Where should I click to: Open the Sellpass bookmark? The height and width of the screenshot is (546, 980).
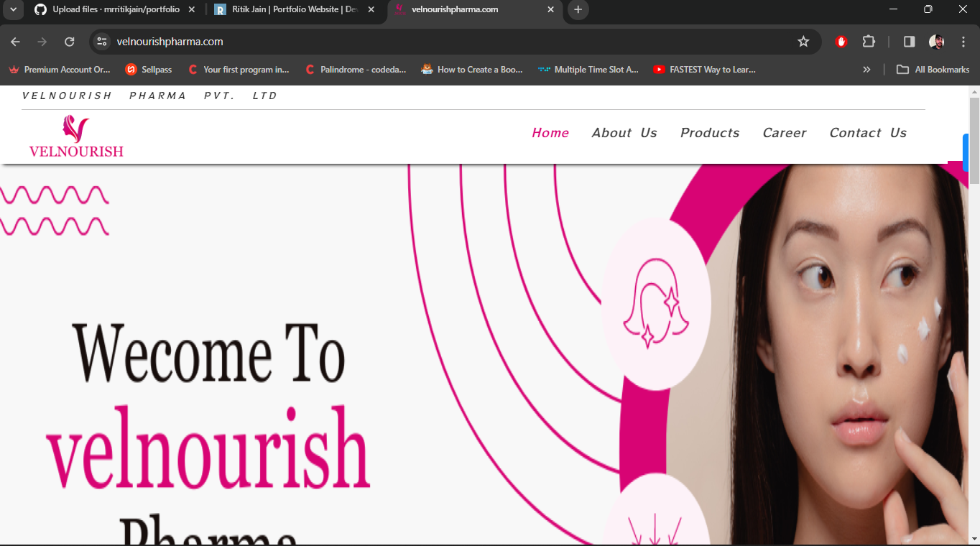tap(149, 70)
